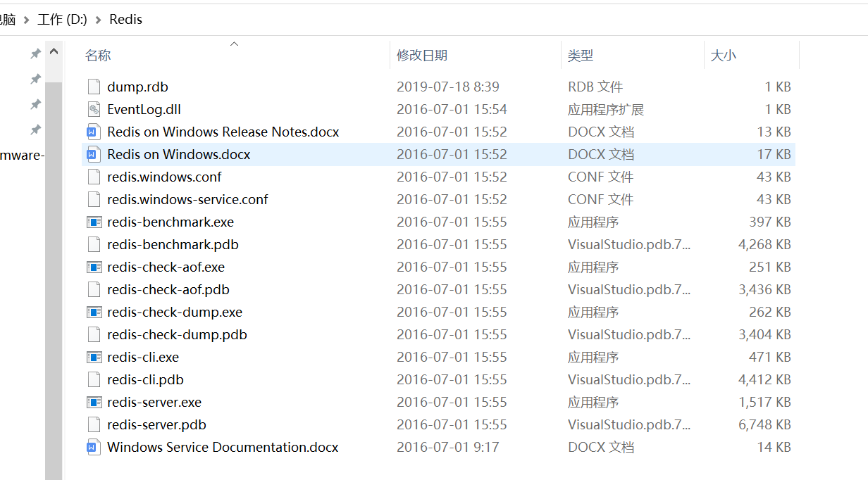Expand the breadcrumb chevron before 工作 (D:)
This screenshot has width=868, height=480.
tap(27, 20)
